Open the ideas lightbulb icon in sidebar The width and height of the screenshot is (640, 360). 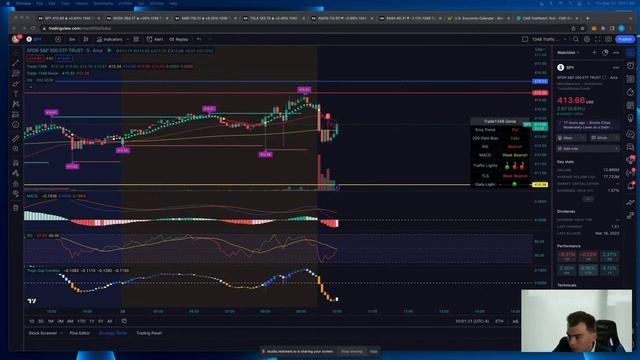pyautogui.click(x=631, y=118)
